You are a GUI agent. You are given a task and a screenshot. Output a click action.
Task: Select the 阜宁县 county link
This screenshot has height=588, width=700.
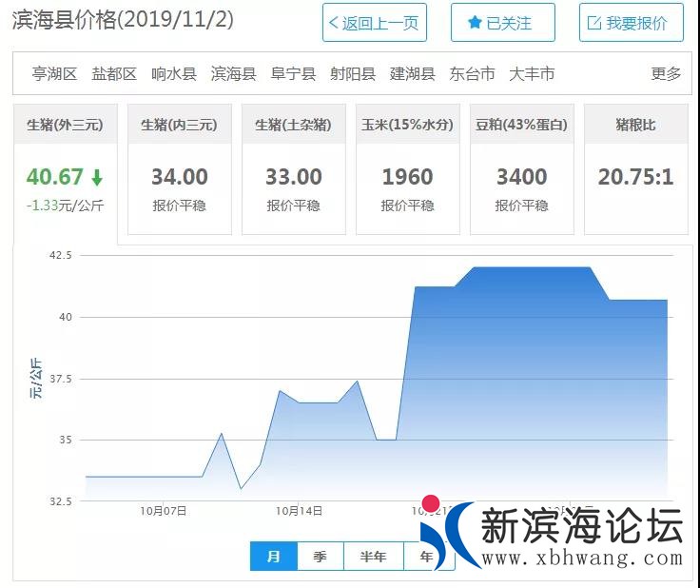click(x=293, y=73)
